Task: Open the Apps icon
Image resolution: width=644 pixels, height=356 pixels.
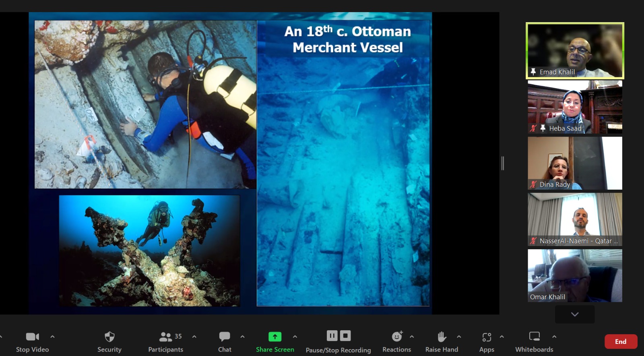Action: 487,337
